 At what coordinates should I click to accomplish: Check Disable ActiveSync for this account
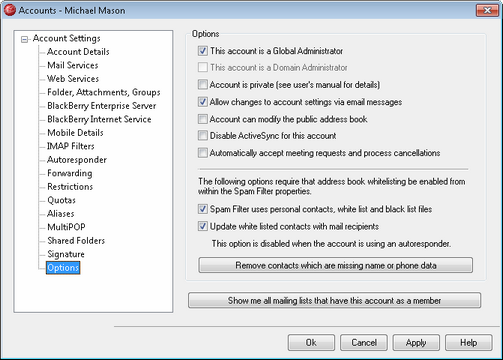click(x=203, y=136)
